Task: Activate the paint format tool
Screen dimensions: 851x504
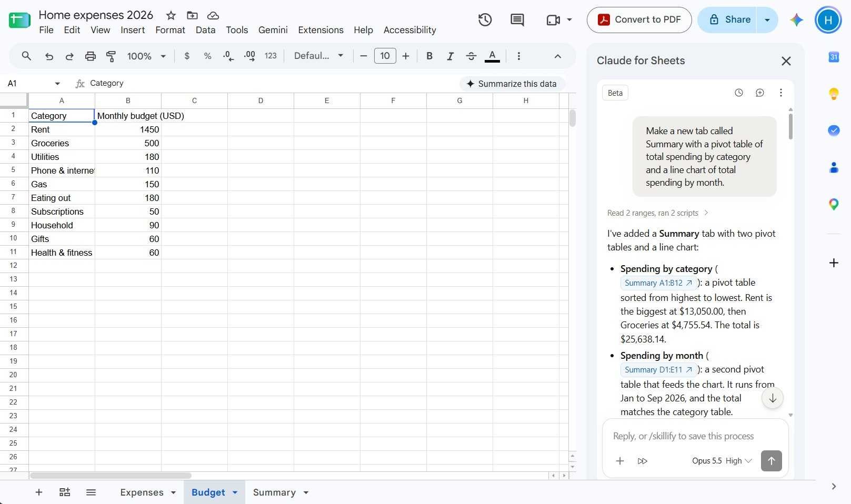Action: (111, 56)
